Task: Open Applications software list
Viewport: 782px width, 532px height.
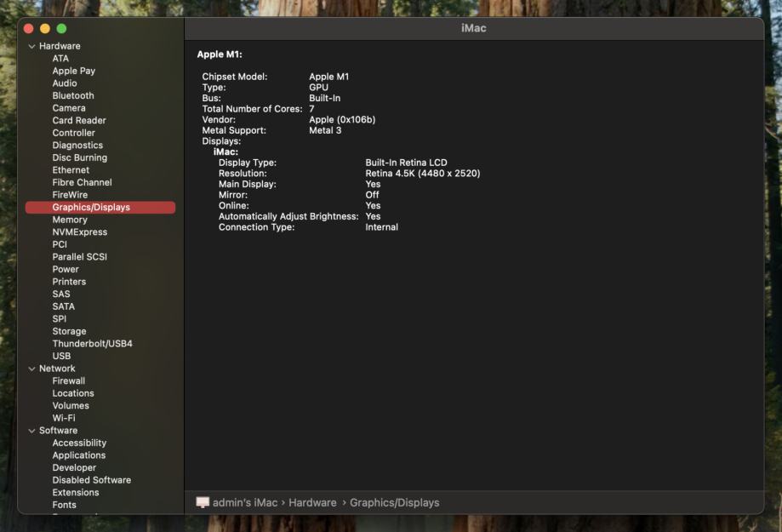Action: [79, 455]
